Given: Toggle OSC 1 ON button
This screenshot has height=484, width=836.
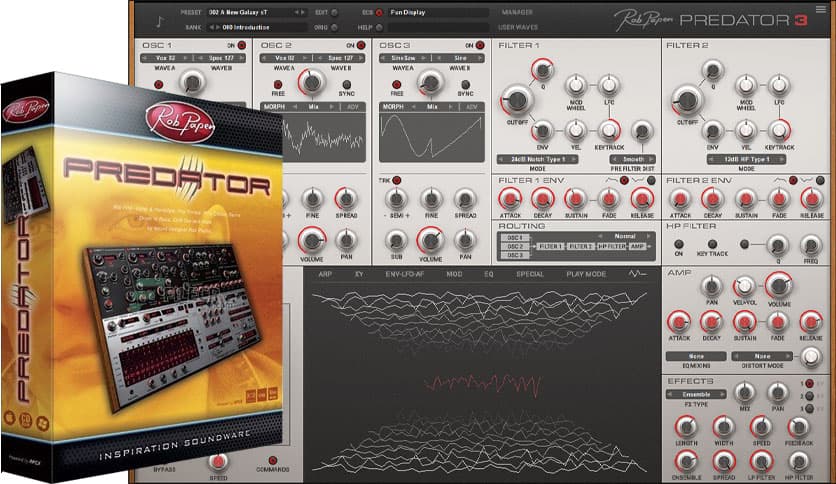Looking at the screenshot, I should tap(242, 45).
